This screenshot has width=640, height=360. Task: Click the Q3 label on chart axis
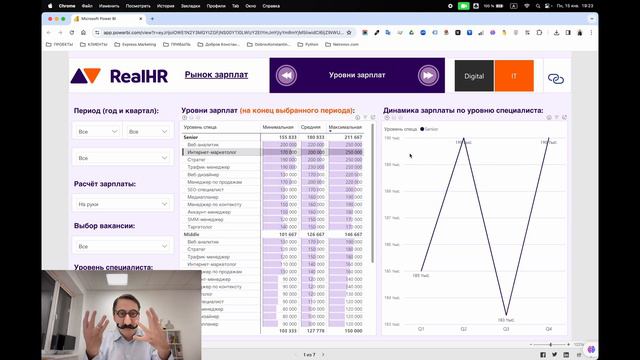click(x=506, y=329)
